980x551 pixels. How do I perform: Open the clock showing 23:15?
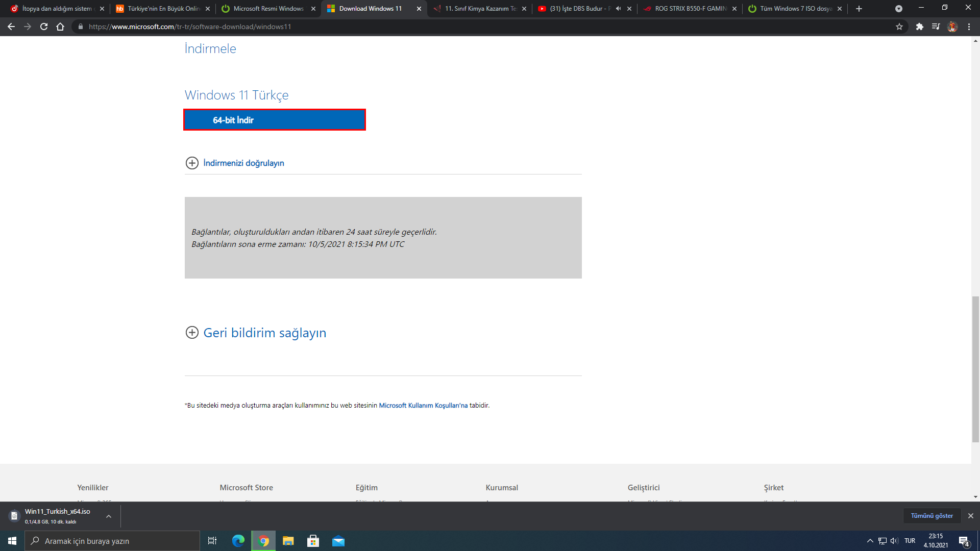coord(936,541)
